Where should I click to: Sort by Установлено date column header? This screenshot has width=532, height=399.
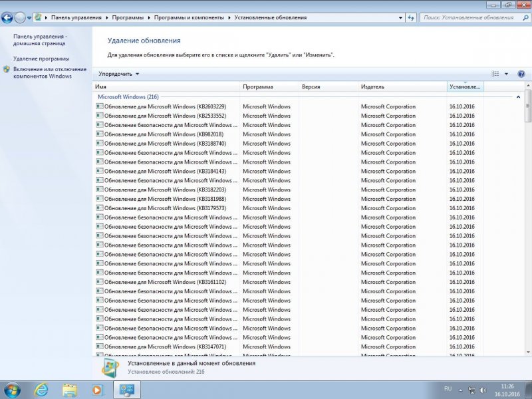tap(465, 86)
